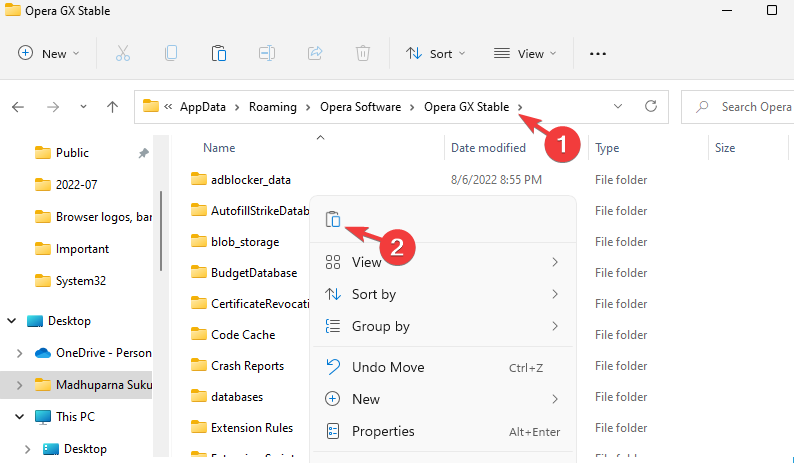Select Browser logos folder in sidebar
Viewport: 794px width, 463px height.
coord(103,217)
